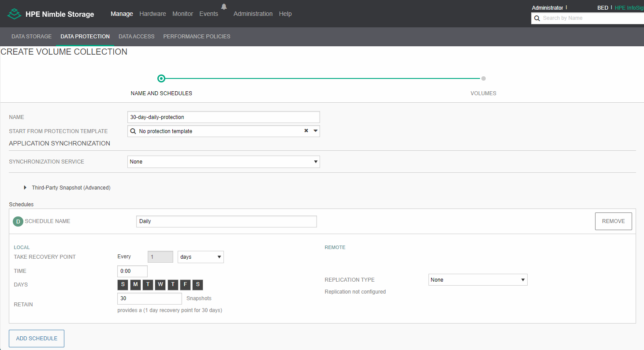Screen dimensions: 644x350
Task: Switch to the Data Access tab
Action: click(137, 37)
